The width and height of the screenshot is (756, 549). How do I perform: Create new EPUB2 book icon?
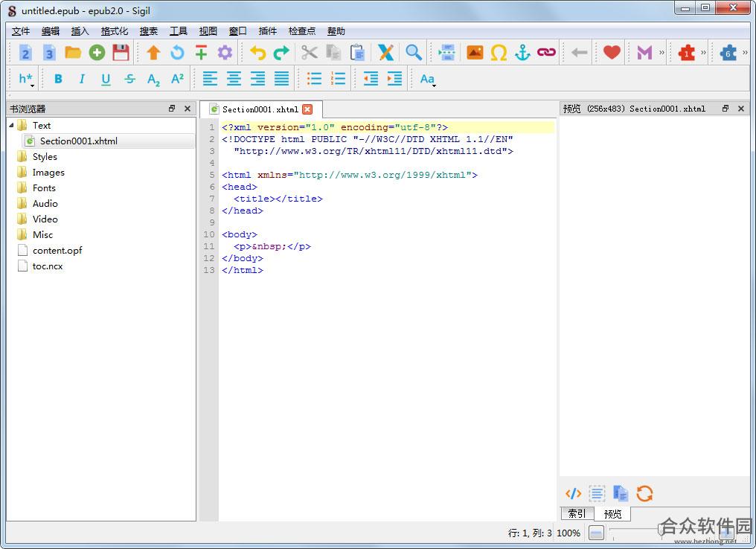(25, 53)
